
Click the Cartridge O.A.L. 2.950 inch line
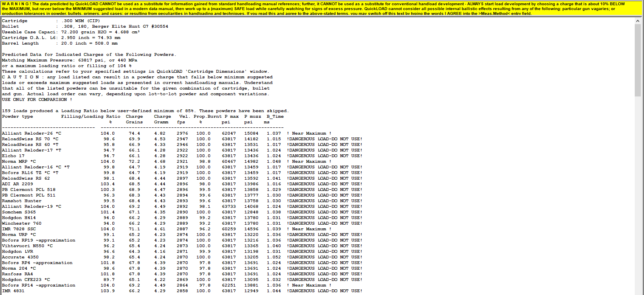click(61, 38)
